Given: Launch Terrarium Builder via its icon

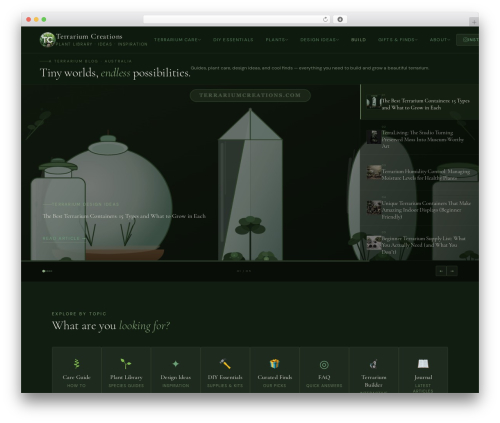Looking at the screenshot, I should (x=373, y=364).
